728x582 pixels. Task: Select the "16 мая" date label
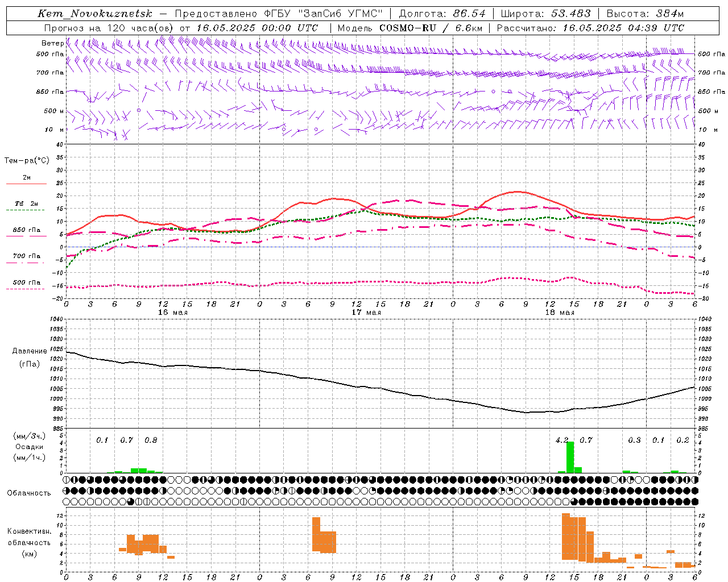point(172,313)
